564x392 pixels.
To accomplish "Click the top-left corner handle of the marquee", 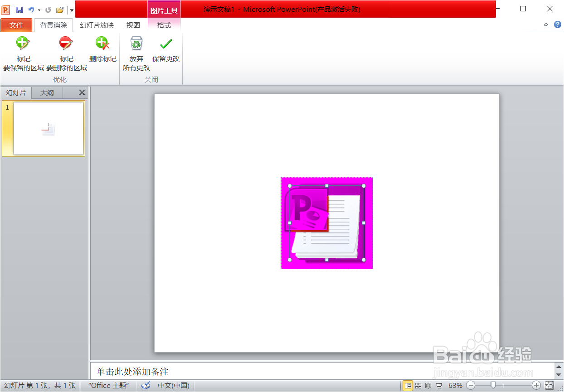I will 290,186.
